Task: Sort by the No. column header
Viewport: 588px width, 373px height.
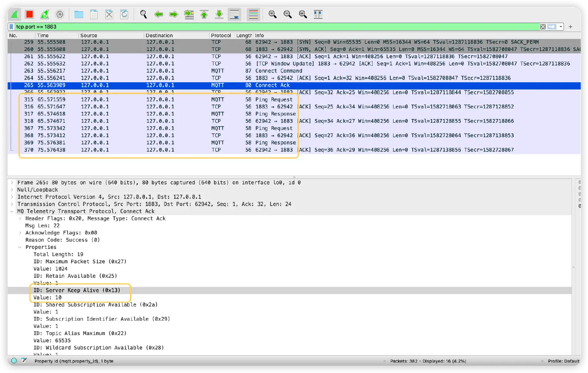Action: (x=21, y=35)
